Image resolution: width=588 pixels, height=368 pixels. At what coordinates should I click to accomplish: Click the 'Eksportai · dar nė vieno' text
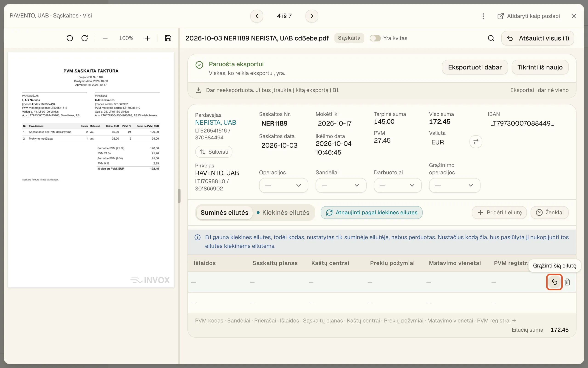click(x=539, y=90)
